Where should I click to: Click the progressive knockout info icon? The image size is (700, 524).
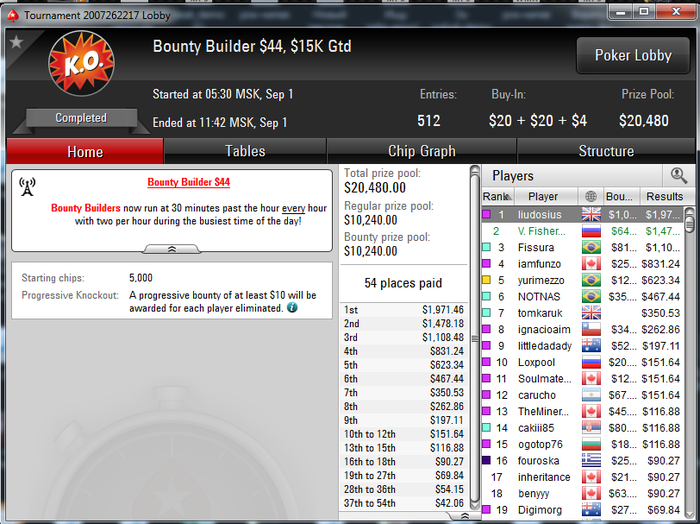tap(292, 308)
